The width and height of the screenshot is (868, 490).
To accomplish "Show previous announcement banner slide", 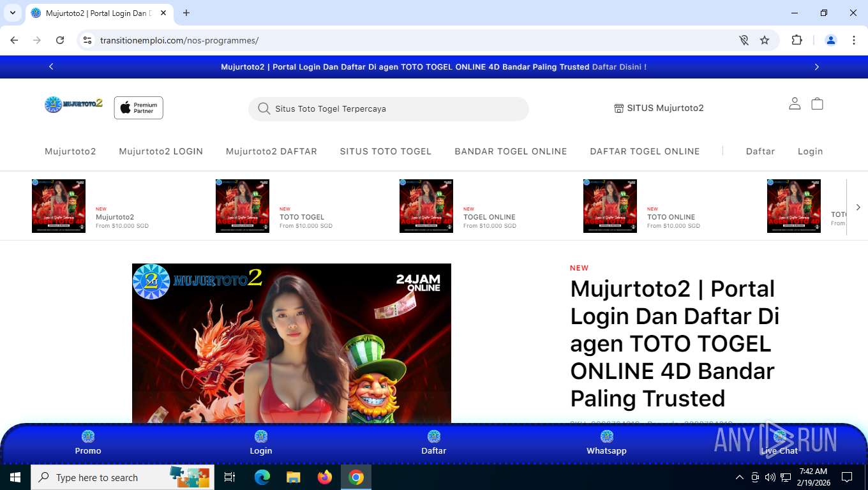I will point(51,66).
